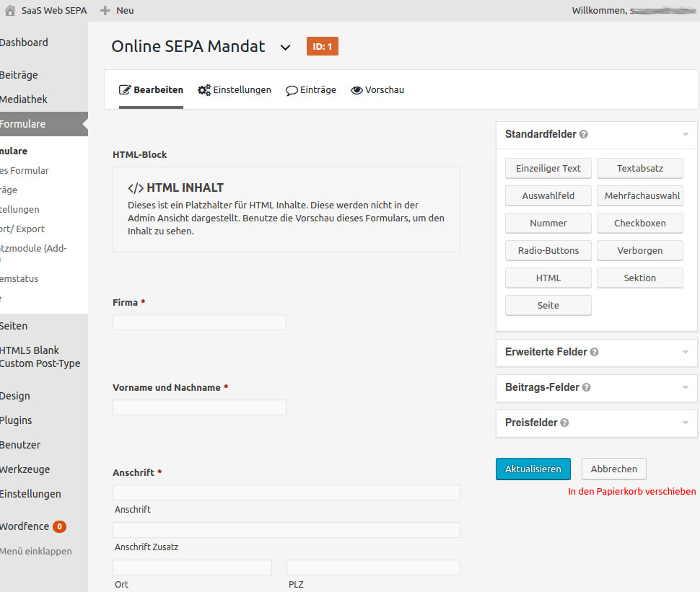Viewport: 700px width, 592px height.
Task: Collapse the Standardfelder panel arrow
Action: pyautogui.click(x=686, y=134)
